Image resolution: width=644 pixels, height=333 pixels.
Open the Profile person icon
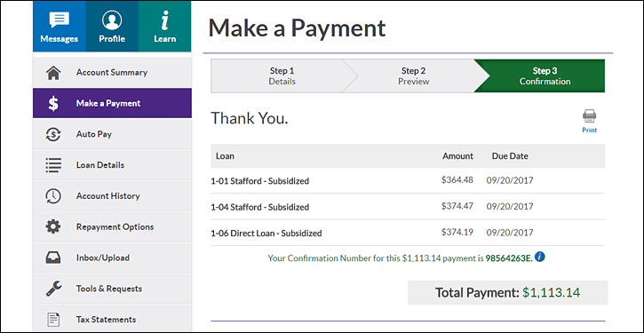coord(112,20)
